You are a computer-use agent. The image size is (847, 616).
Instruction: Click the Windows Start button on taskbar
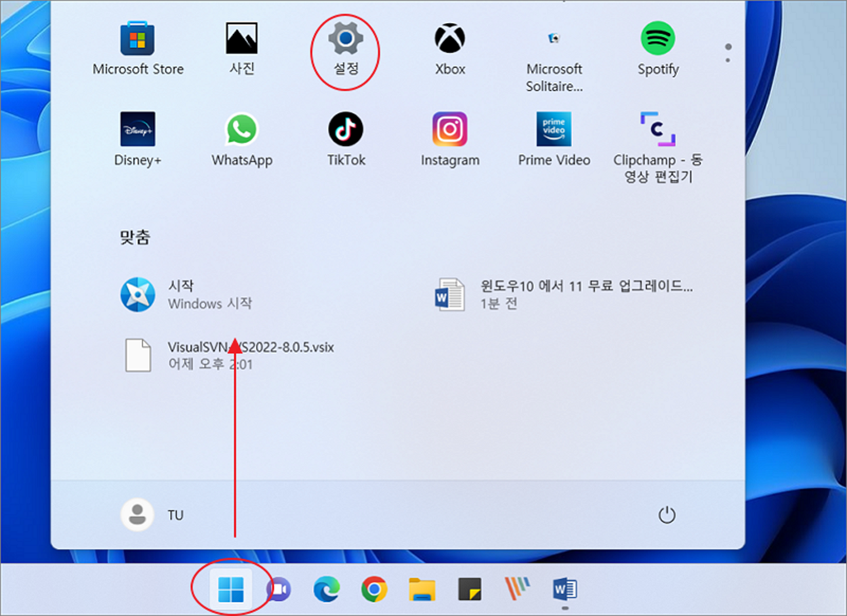tap(230, 590)
